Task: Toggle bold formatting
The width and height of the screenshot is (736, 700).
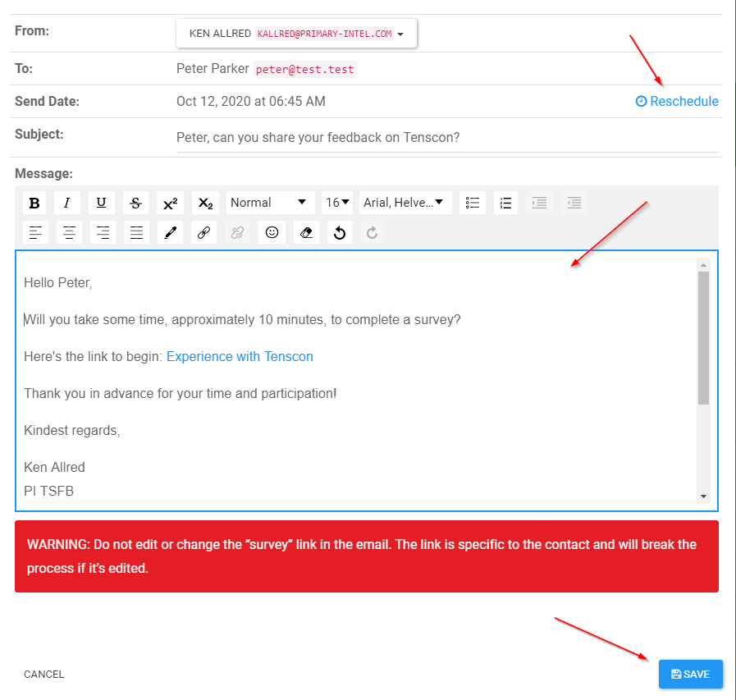Action: (x=34, y=203)
